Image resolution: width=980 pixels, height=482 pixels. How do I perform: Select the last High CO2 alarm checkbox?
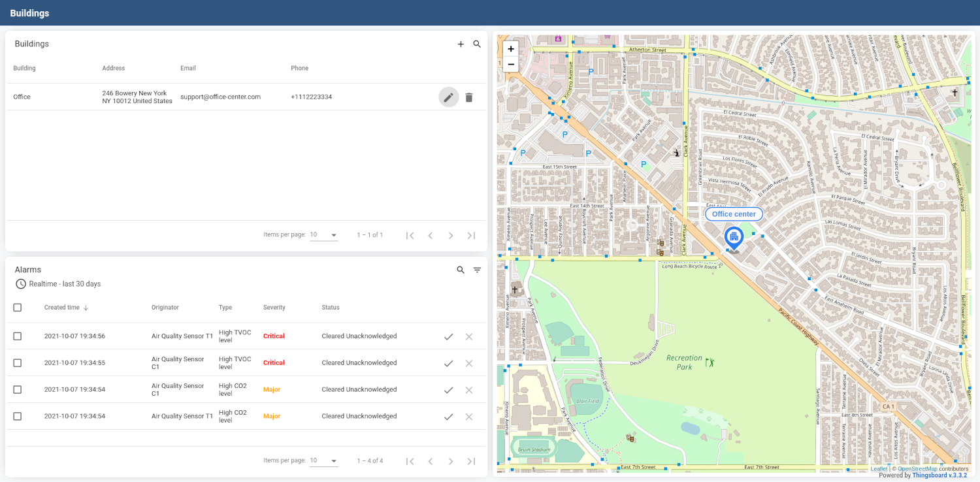tap(18, 416)
